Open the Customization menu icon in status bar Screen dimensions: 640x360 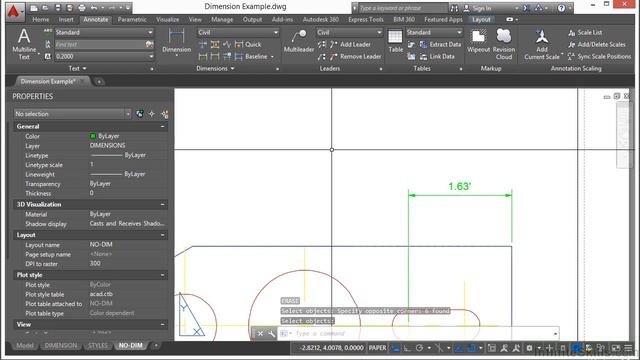(628, 348)
